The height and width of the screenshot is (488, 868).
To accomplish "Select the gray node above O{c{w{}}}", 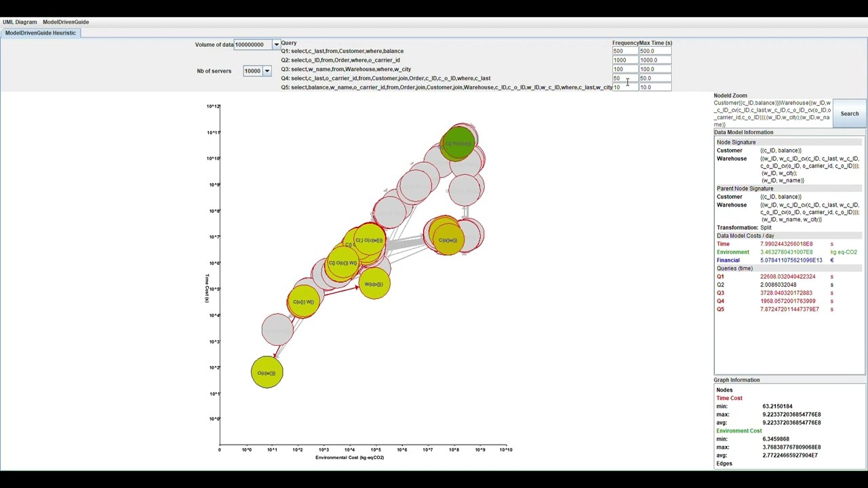I will pyautogui.click(x=277, y=331).
